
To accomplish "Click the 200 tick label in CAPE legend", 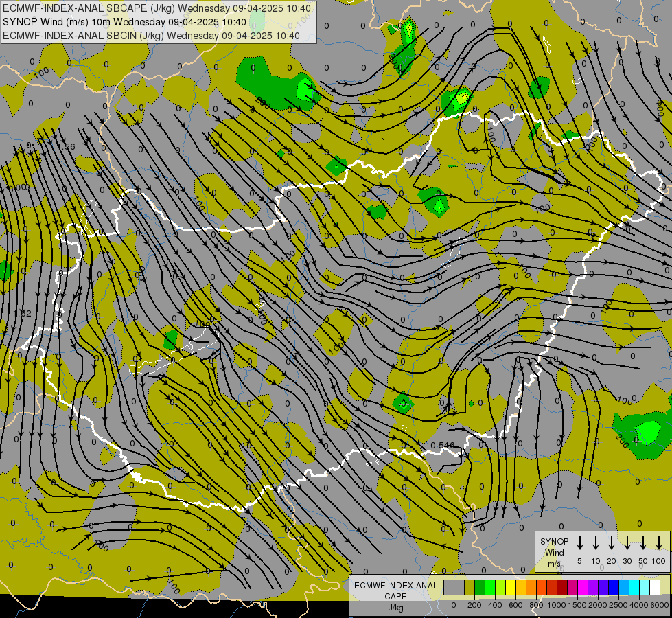I will click(474, 605).
